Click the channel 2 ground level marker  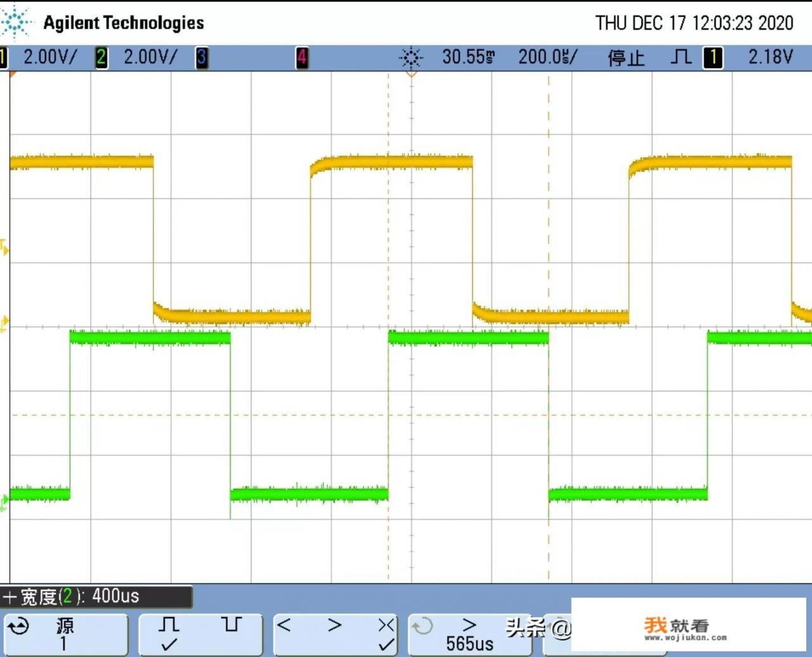[4, 503]
